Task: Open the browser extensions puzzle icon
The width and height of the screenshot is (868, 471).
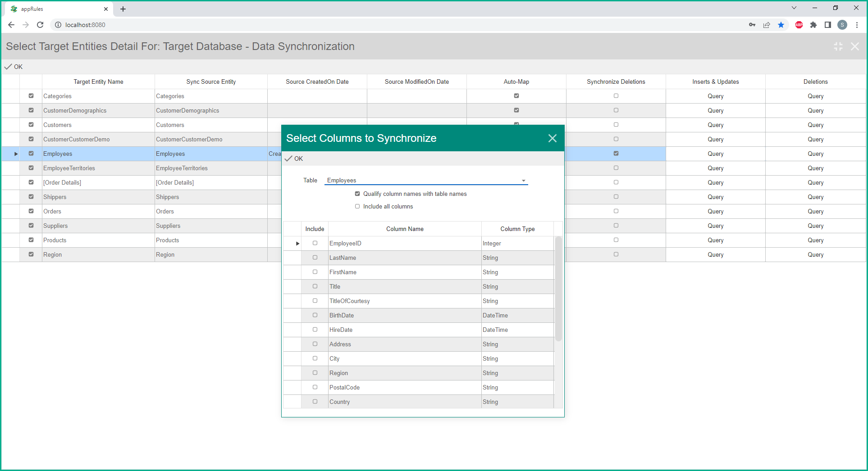Action: coord(813,25)
